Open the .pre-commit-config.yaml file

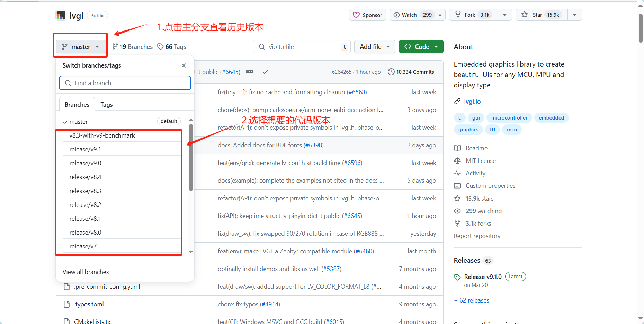pos(107,287)
